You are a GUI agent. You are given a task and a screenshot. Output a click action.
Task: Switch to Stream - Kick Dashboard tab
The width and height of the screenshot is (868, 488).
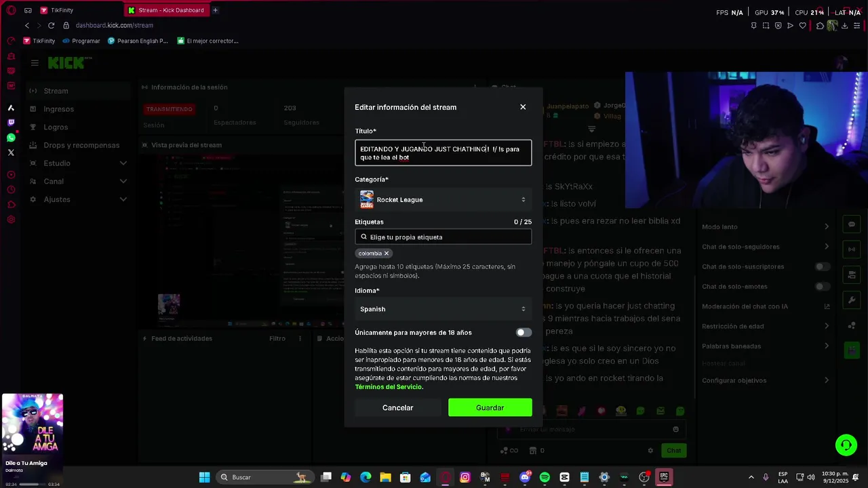[x=167, y=10]
